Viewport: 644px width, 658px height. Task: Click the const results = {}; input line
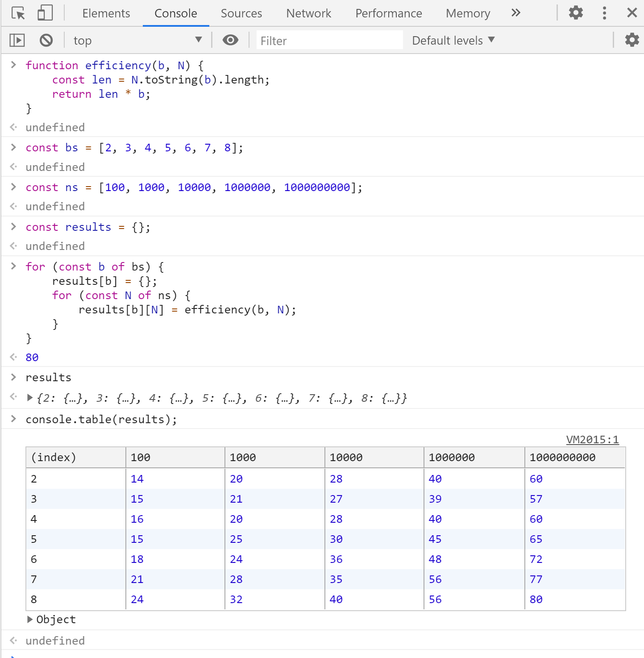click(88, 227)
